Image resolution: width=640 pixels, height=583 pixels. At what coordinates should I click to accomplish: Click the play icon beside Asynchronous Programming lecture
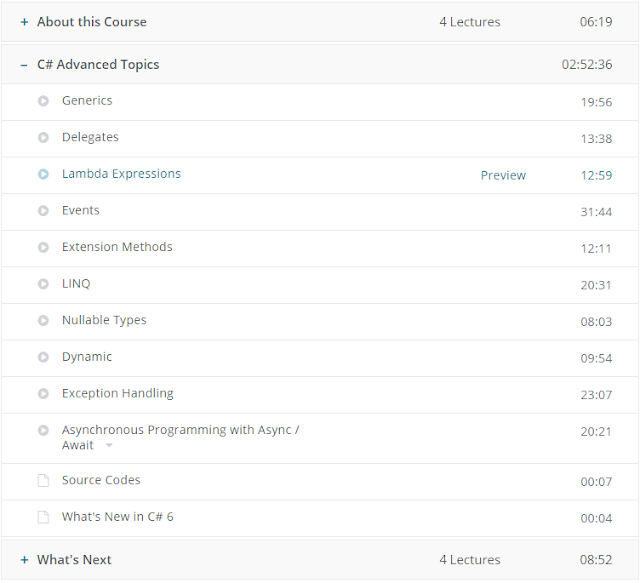[43, 431]
